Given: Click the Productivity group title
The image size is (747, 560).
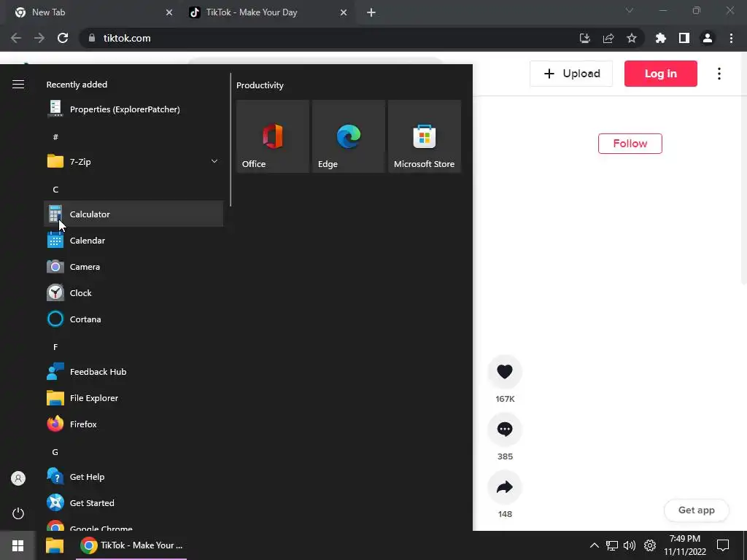Looking at the screenshot, I should (x=260, y=85).
